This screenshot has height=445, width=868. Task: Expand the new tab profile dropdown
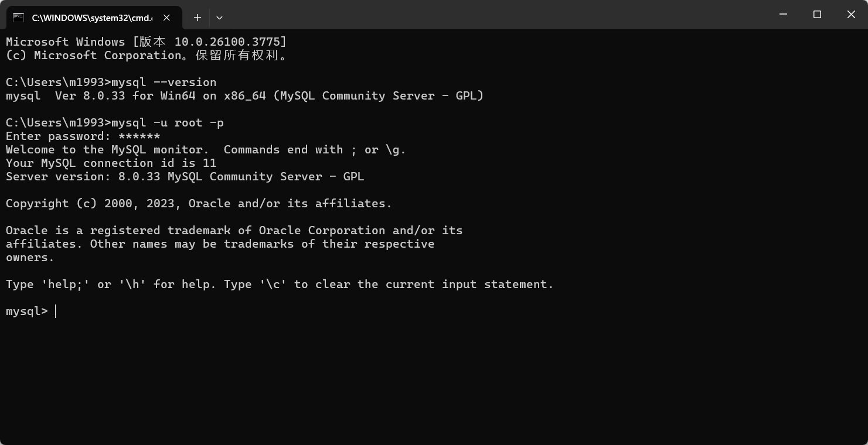[219, 18]
